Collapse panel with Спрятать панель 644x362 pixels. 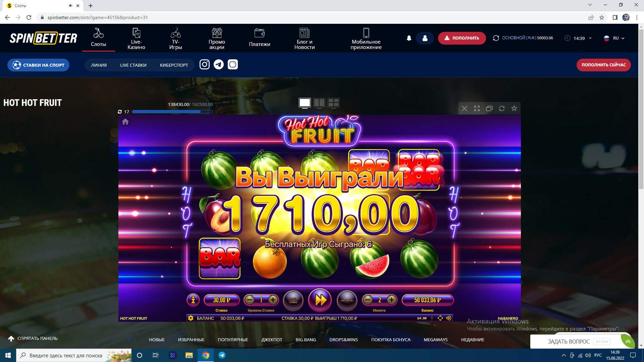tap(33, 339)
